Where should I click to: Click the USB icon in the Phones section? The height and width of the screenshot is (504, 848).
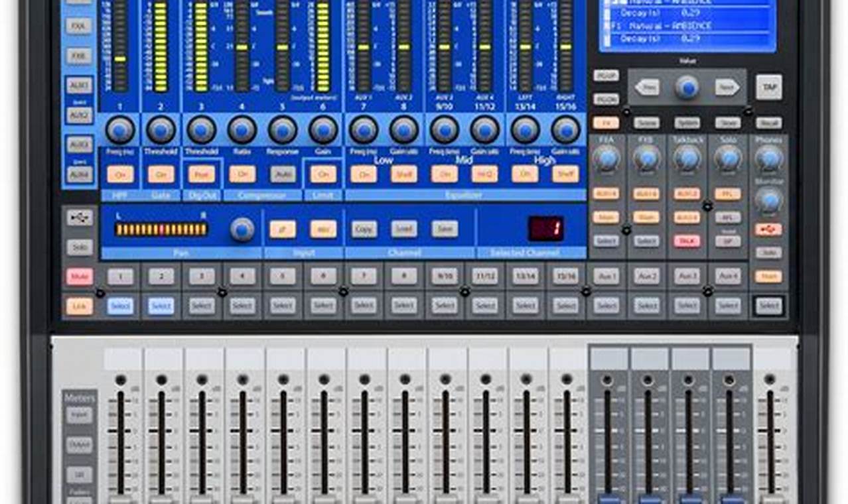[x=768, y=228]
